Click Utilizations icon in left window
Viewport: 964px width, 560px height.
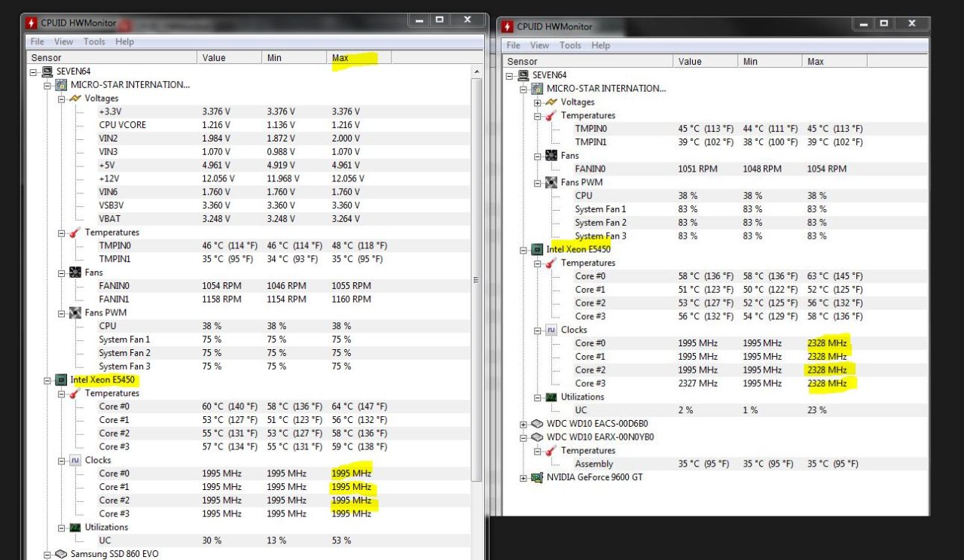click(75, 528)
